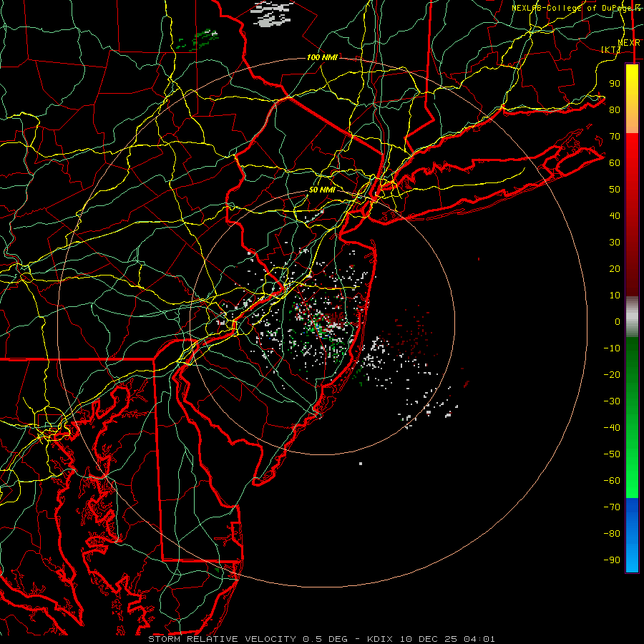Click the 10 value on velocity scale
This screenshot has width=644, height=644.
tap(615, 296)
